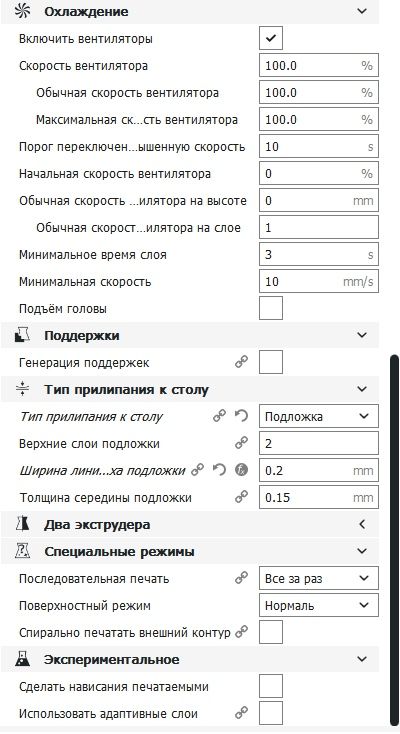The image size is (400, 734).
Task: Expand the Два экструдера section chevron
Action: [x=362, y=524]
